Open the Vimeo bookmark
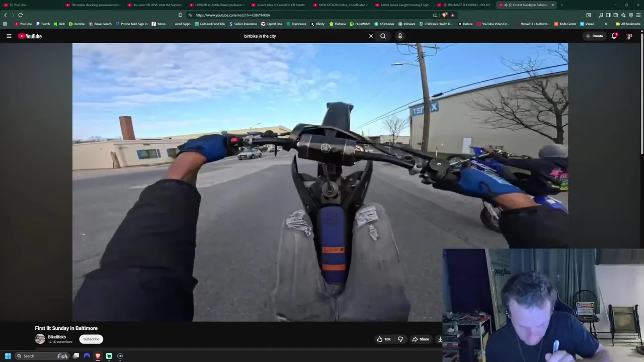 coord(587,24)
